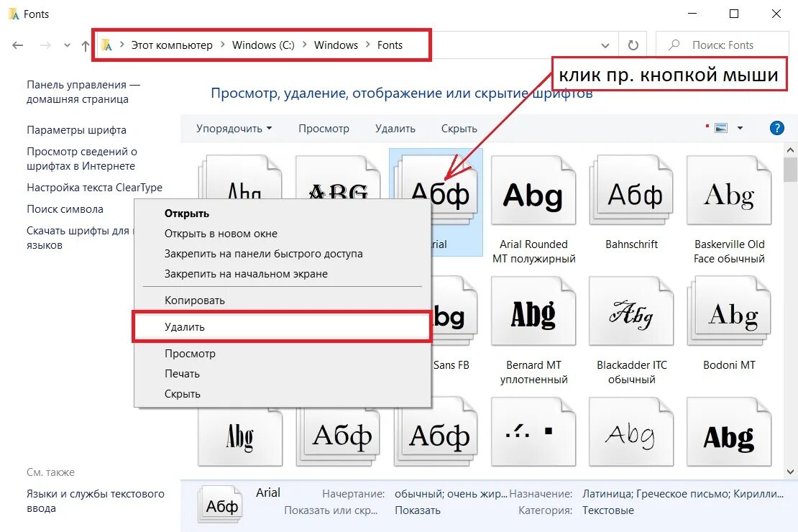Select the Bernard MT уплотненный font icon
Screen dimensions: 798x532
[533, 311]
